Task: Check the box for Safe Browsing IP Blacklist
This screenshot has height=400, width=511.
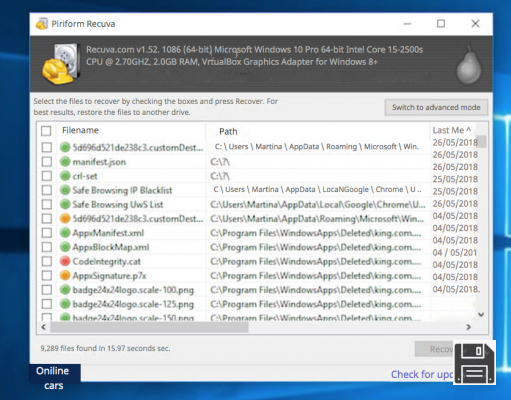Action: point(47,190)
